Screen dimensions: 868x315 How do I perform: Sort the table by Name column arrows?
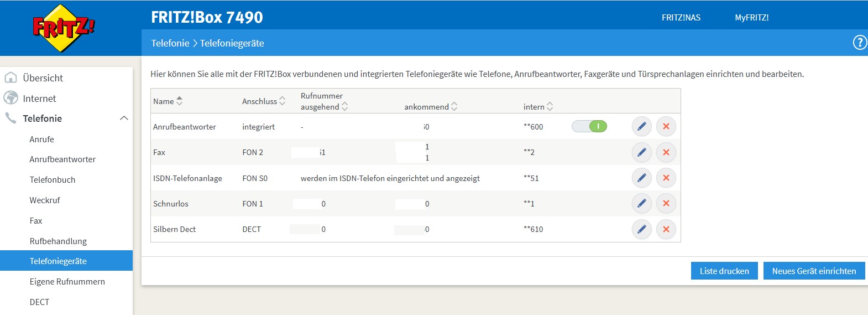[179, 101]
